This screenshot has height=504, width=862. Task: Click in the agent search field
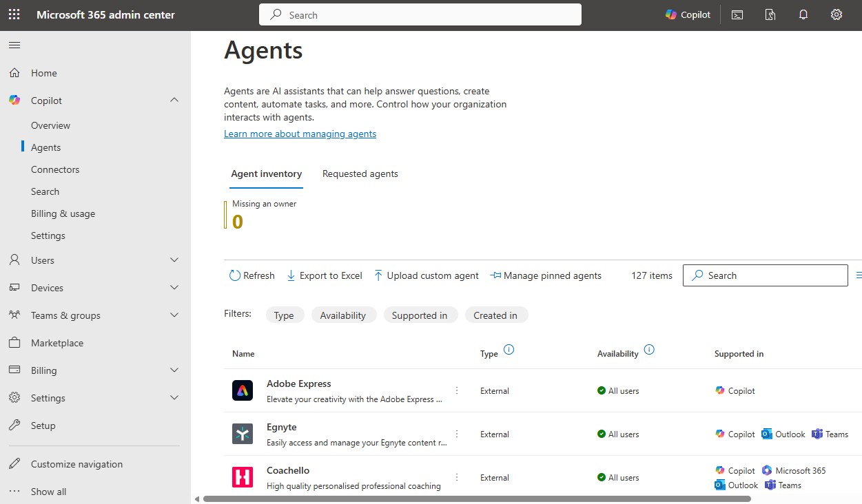pyautogui.click(x=765, y=275)
